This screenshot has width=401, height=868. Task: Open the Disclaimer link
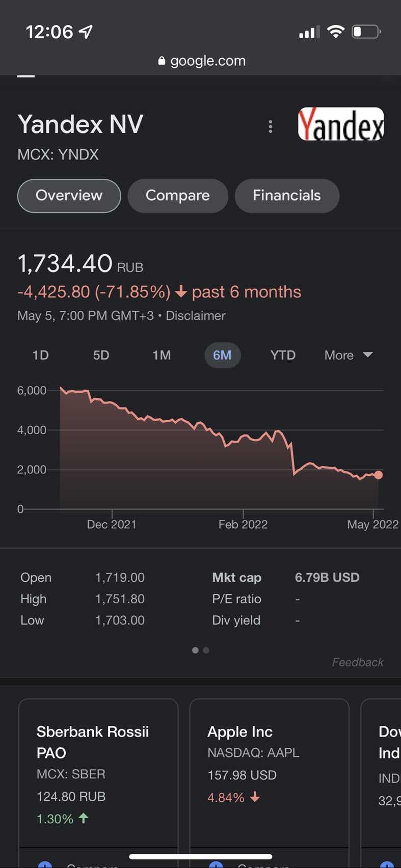[195, 316]
